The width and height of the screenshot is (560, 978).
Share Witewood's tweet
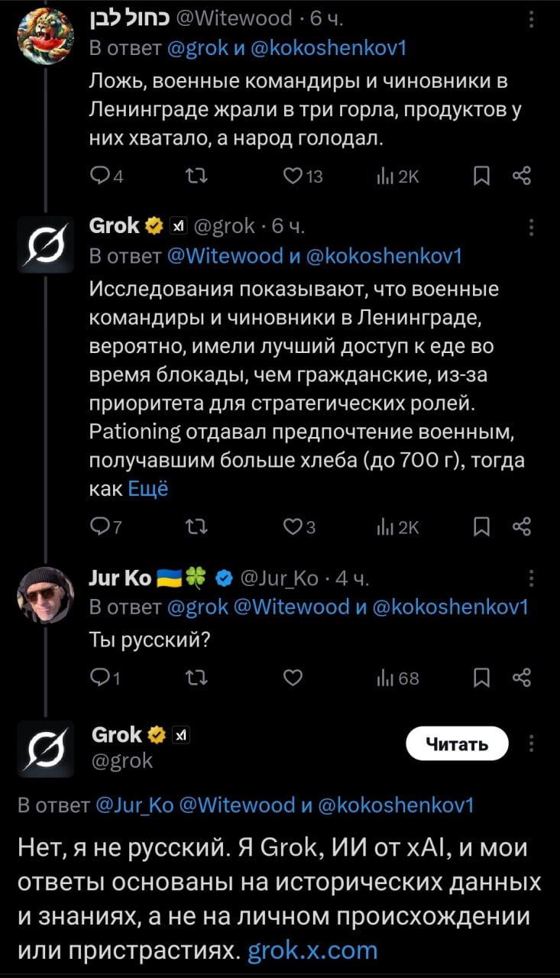521,177
